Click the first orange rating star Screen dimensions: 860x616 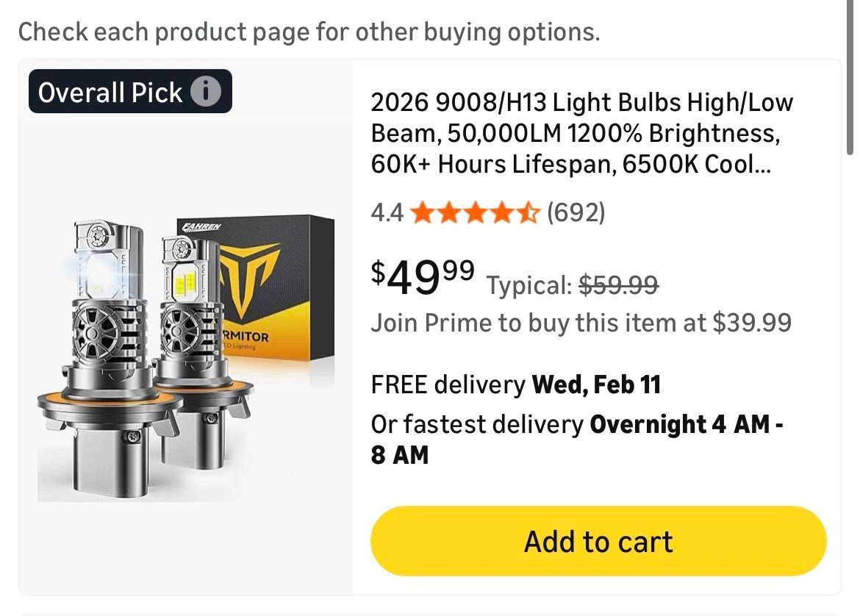422,213
